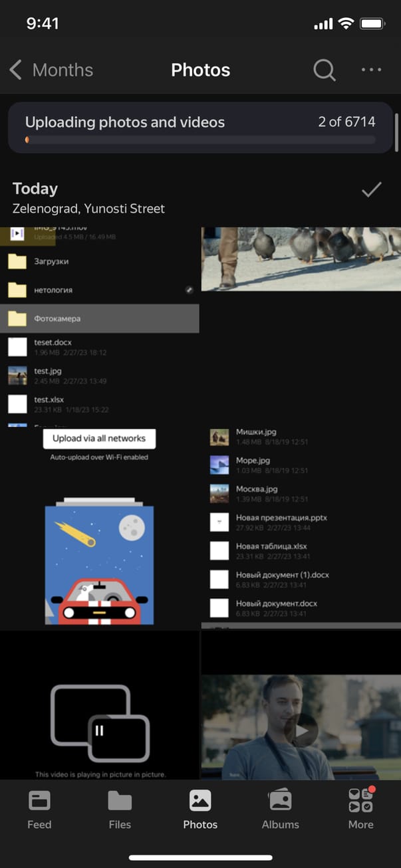This screenshot has width=401, height=868.
Task: Tap the upload progress bar
Action: pyautogui.click(x=200, y=140)
